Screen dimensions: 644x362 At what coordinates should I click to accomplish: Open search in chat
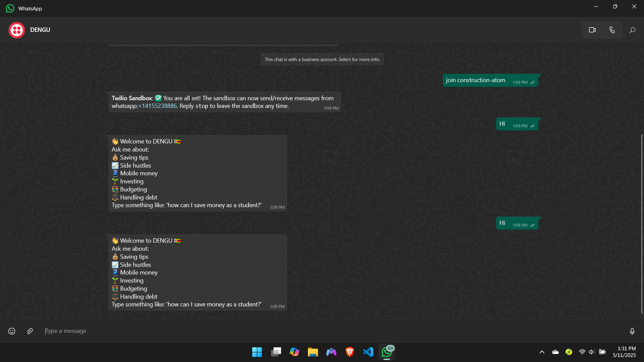click(x=632, y=30)
